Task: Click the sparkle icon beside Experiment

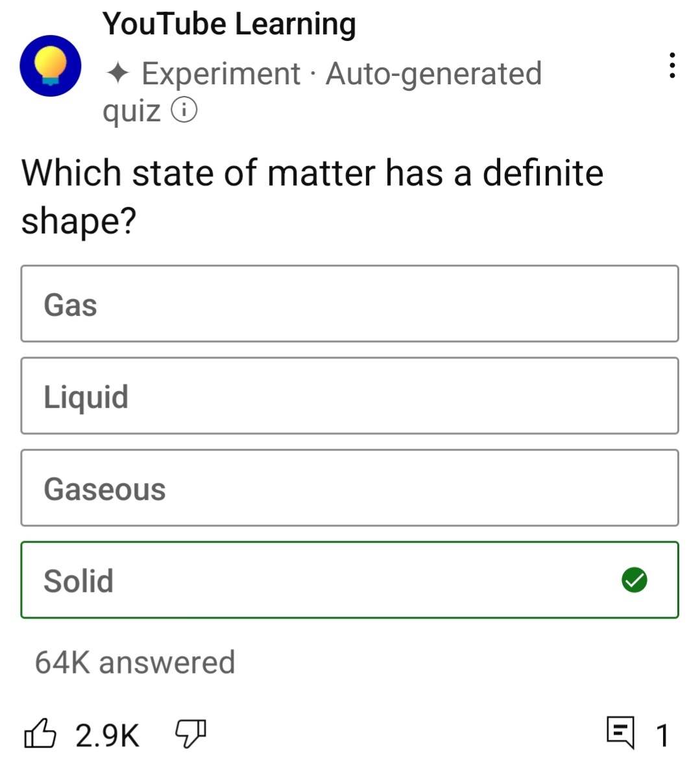Action: click(117, 73)
